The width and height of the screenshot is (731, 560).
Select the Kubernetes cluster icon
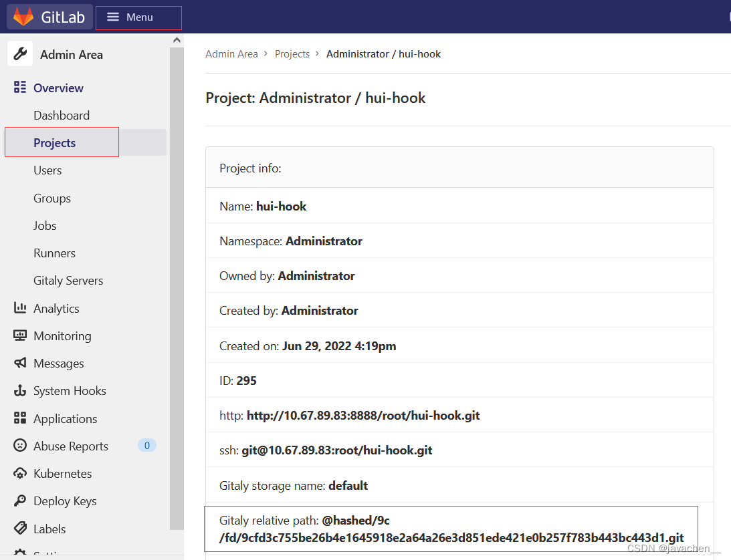tap(19, 473)
